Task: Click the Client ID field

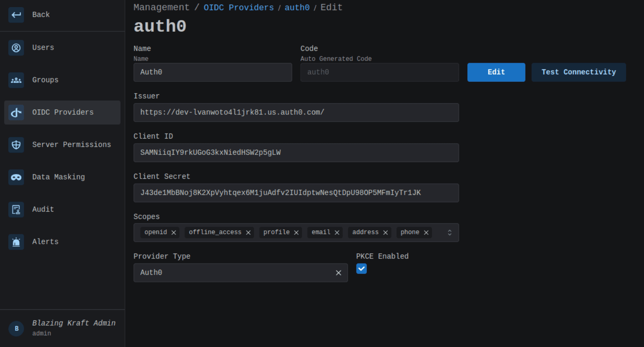Action: 296,152
